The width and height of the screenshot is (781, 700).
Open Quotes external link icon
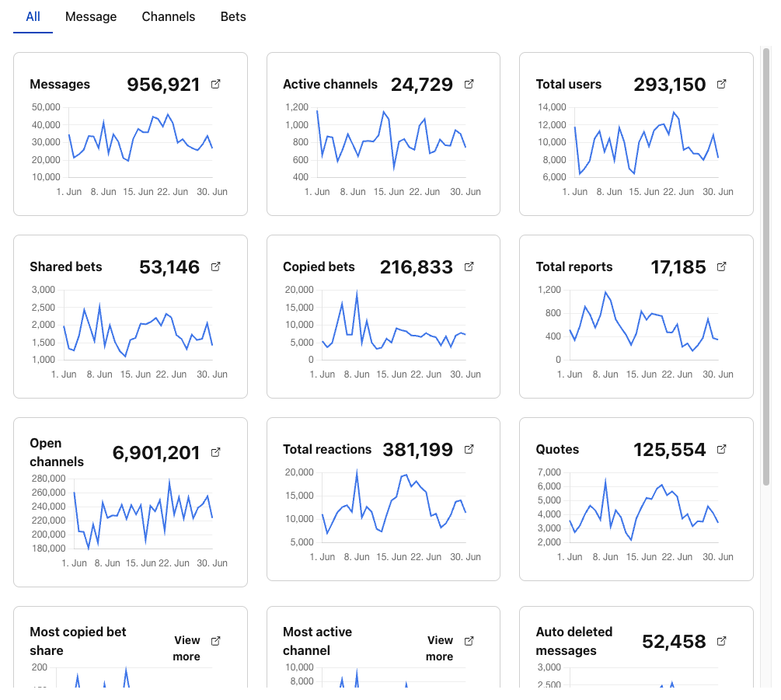tap(722, 449)
